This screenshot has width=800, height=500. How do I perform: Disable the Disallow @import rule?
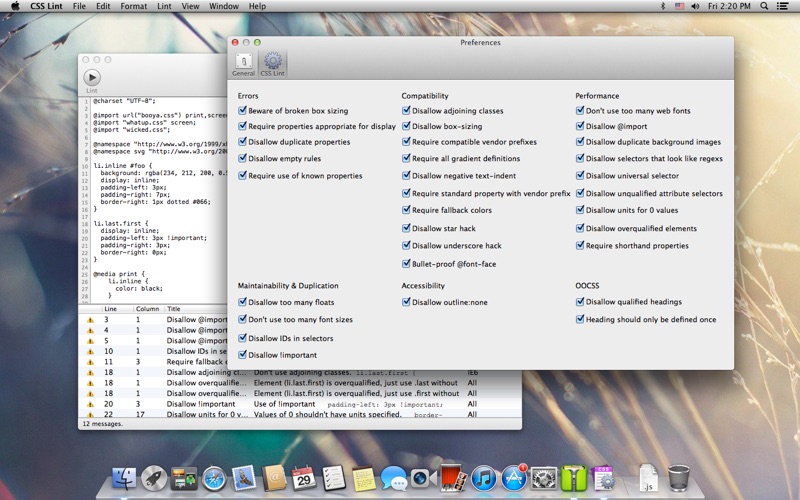point(580,127)
